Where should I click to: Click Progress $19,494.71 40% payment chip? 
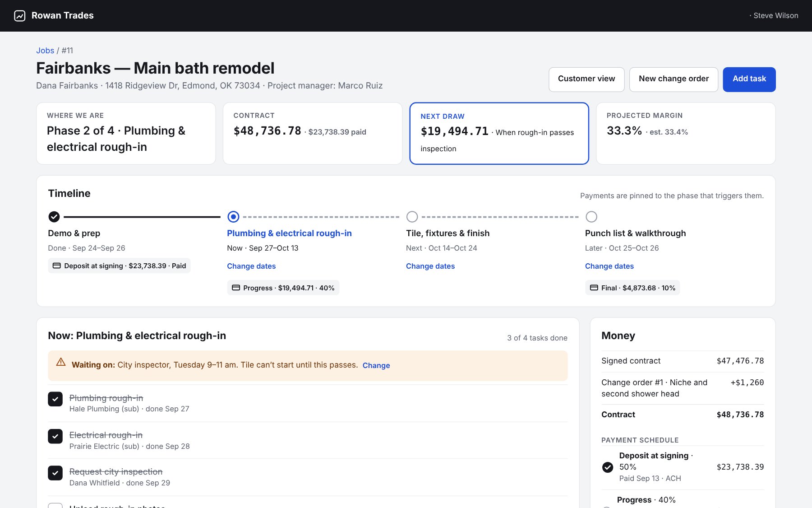click(283, 288)
